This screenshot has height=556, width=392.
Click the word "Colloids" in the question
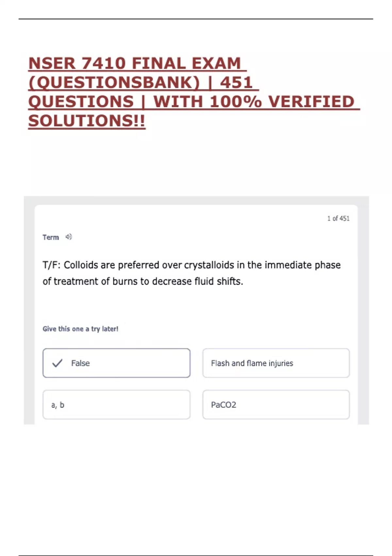[81, 265]
